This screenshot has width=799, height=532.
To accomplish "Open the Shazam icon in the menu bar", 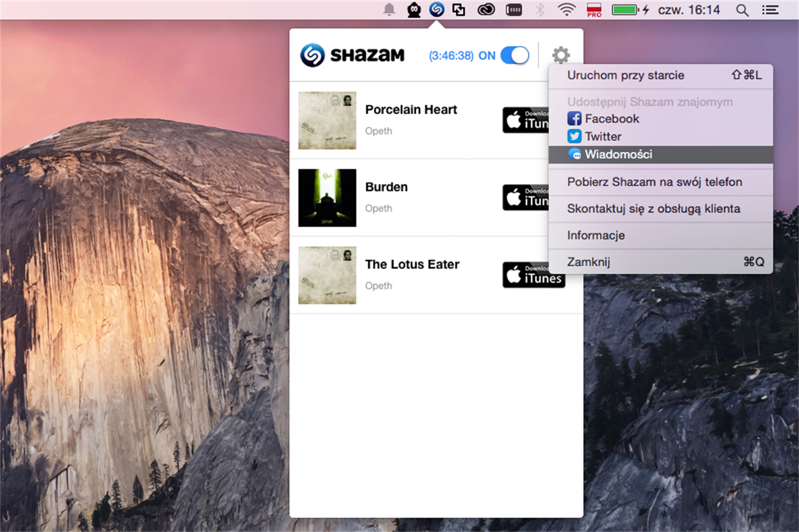I will [x=436, y=9].
